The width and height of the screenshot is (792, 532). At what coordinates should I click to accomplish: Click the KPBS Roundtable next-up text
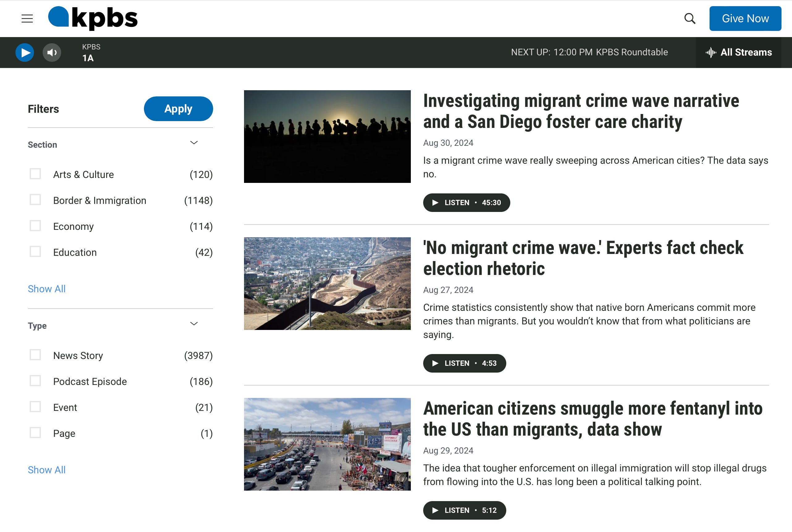pos(632,52)
